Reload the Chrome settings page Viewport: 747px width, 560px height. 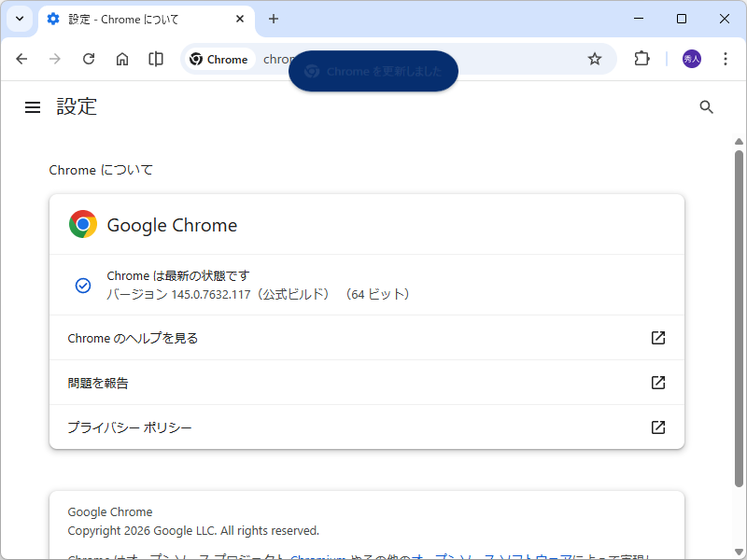pos(89,59)
